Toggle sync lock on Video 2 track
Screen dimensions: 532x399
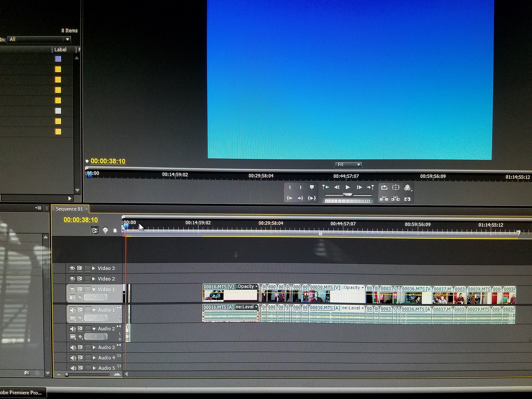[80, 279]
